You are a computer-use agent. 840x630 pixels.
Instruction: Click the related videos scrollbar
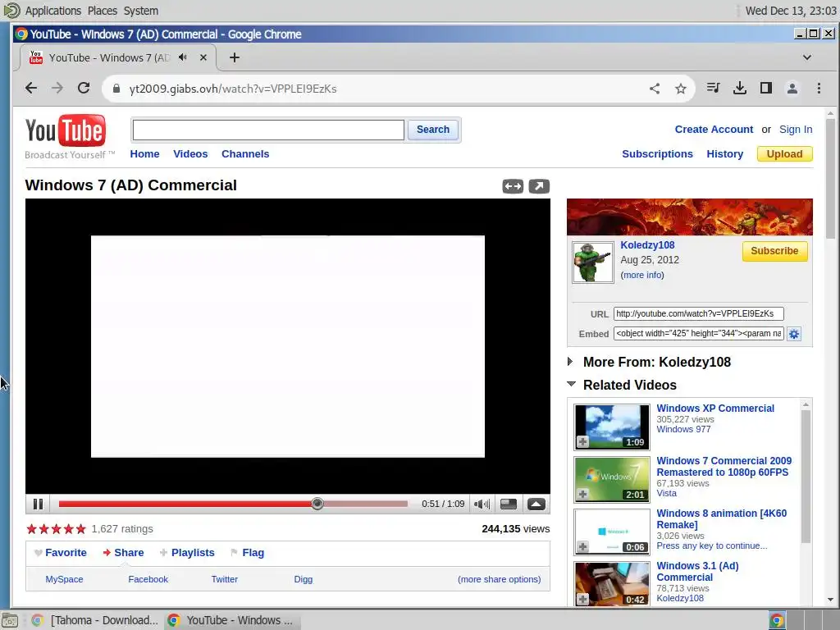click(806, 477)
